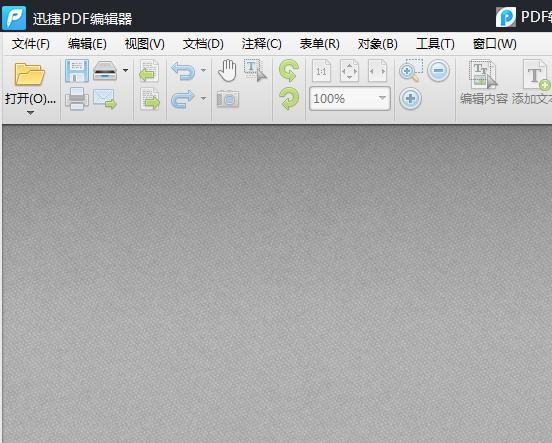Click the 打开(O)... folder button
552x443 pixels.
coord(30,84)
